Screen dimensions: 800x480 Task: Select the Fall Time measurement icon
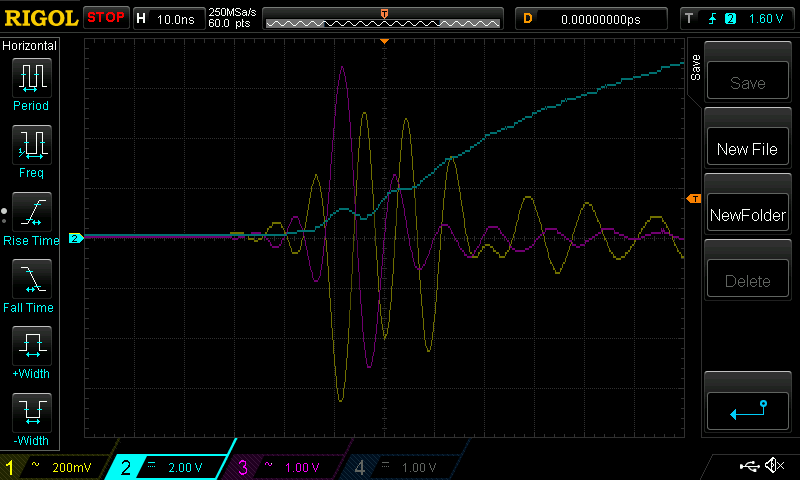[x=32, y=279]
